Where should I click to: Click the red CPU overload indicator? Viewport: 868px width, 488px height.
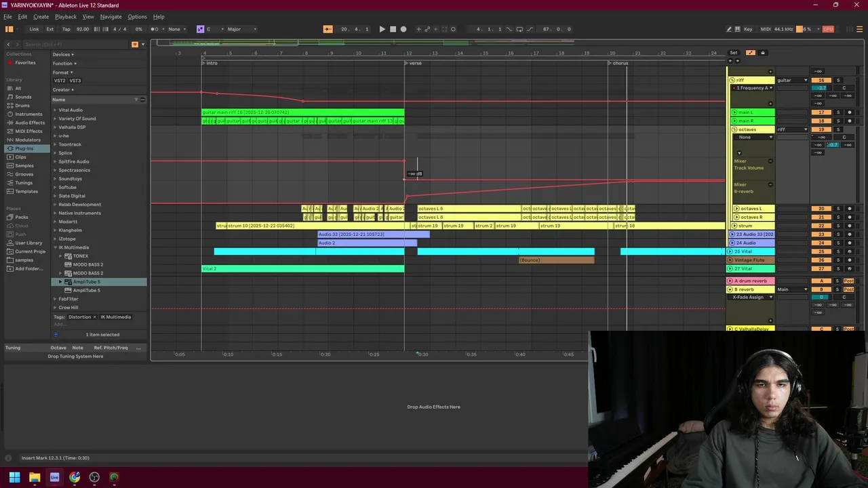click(x=828, y=29)
